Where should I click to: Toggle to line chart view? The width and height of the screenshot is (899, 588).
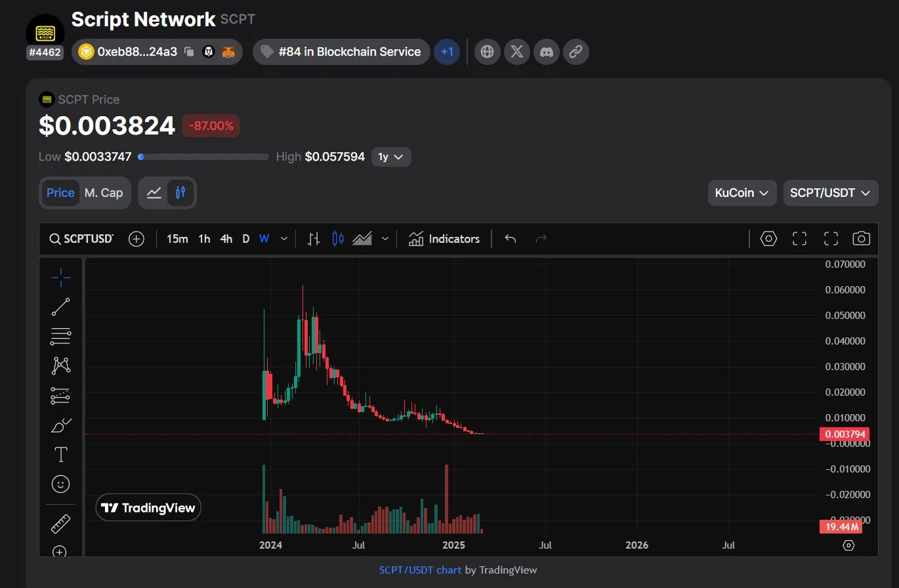click(154, 193)
